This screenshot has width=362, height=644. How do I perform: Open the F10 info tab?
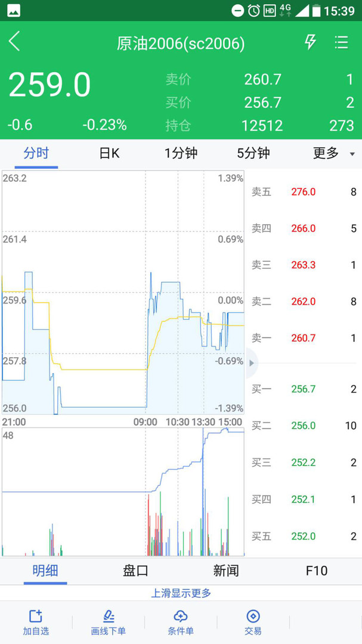click(x=317, y=571)
